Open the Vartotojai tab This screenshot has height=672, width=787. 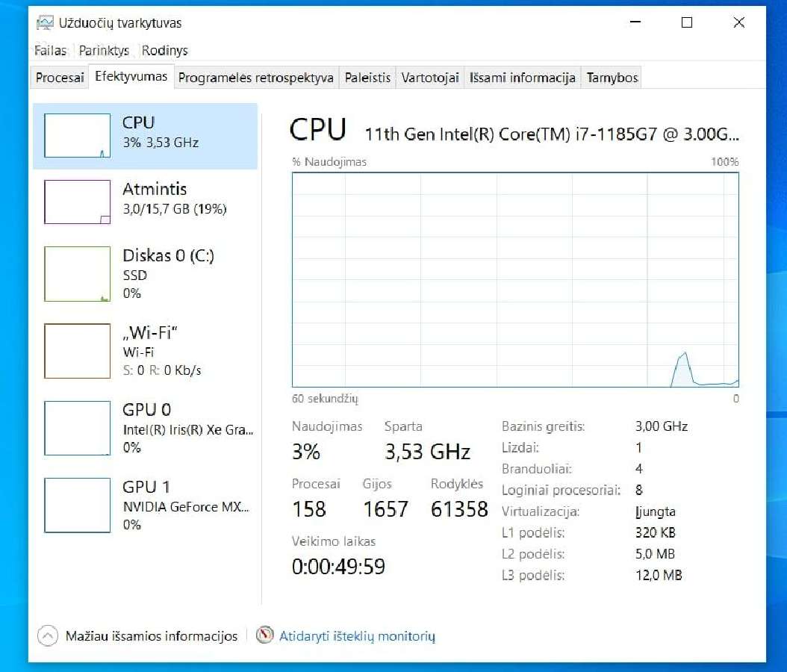point(430,78)
